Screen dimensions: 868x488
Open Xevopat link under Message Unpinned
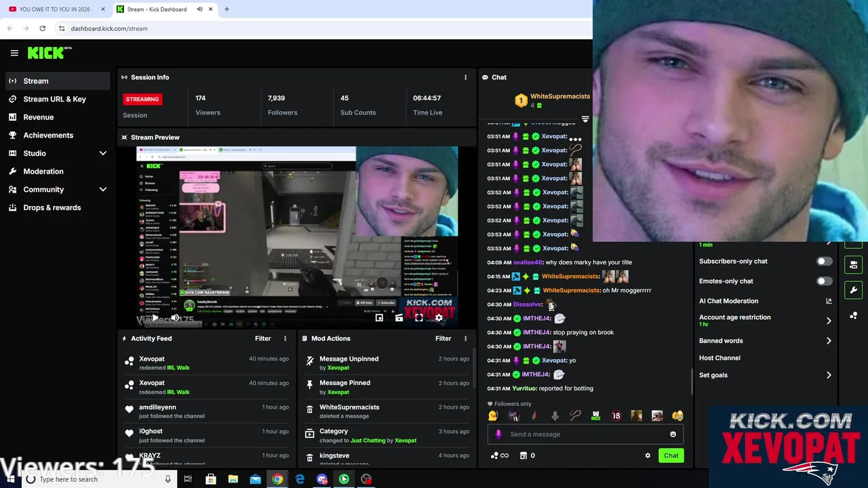pyautogui.click(x=338, y=368)
